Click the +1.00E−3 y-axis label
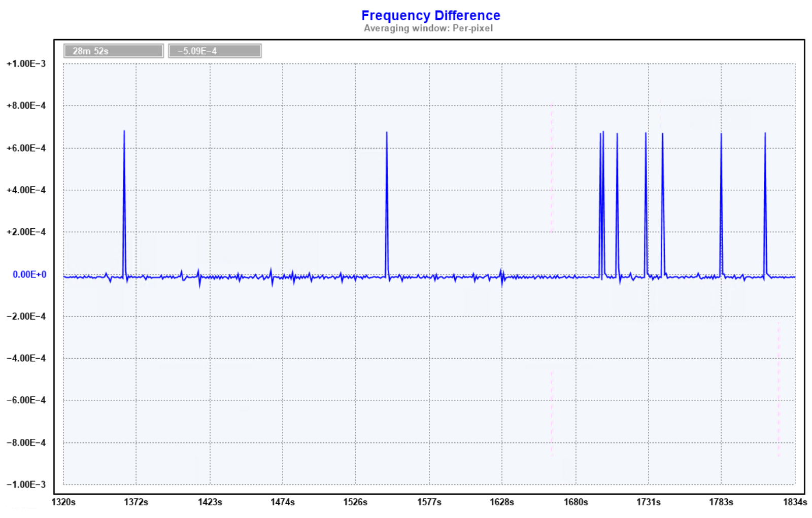Screen dimensions: 812x518 pos(26,64)
